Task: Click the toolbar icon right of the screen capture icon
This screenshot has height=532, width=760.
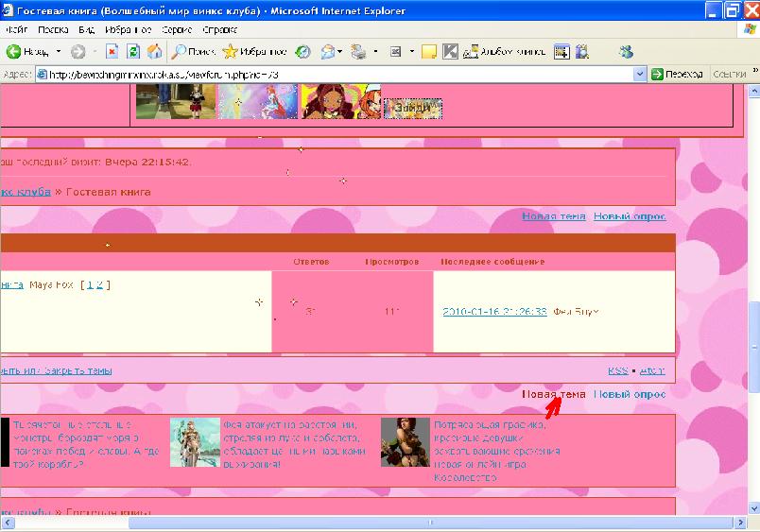Action: pyautogui.click(x=582, y=51)
